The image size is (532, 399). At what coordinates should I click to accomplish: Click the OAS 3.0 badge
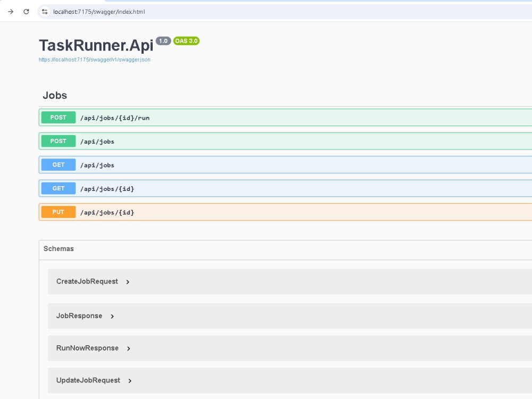[x=186, y=41]
